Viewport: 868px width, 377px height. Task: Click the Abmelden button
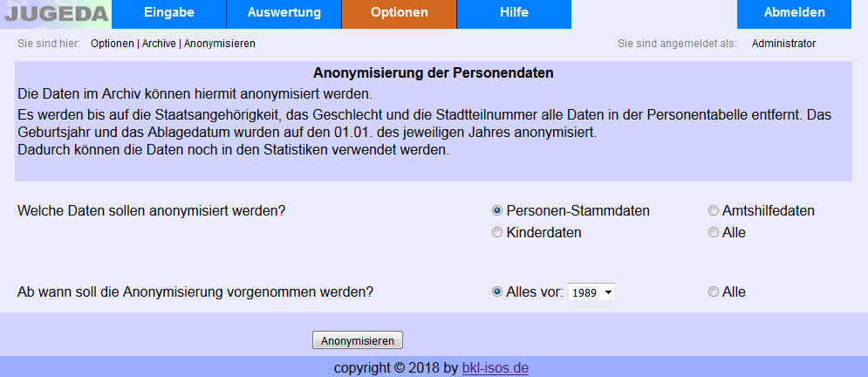795,14
